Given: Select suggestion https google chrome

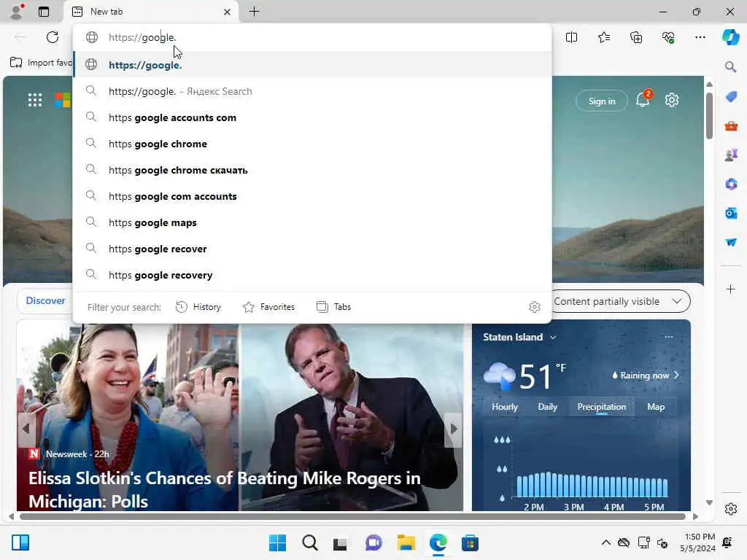Looking at the screenshot, I should pos(312,144).
